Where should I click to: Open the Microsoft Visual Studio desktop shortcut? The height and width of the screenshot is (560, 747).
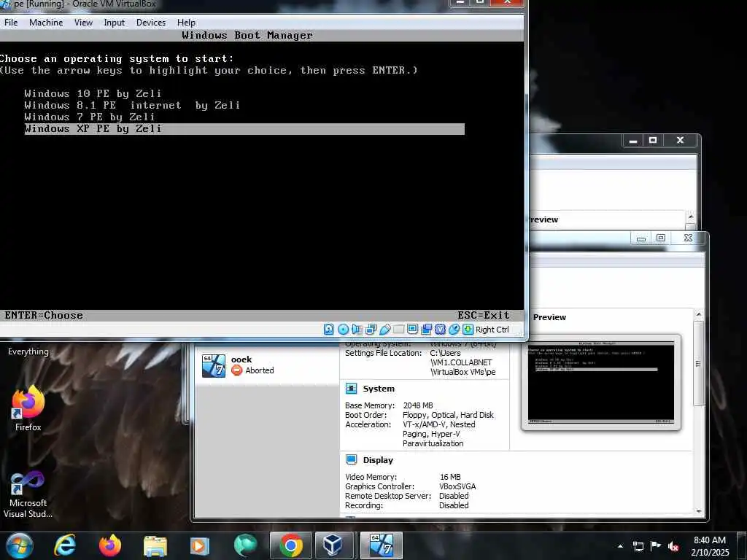click(28, 494)
